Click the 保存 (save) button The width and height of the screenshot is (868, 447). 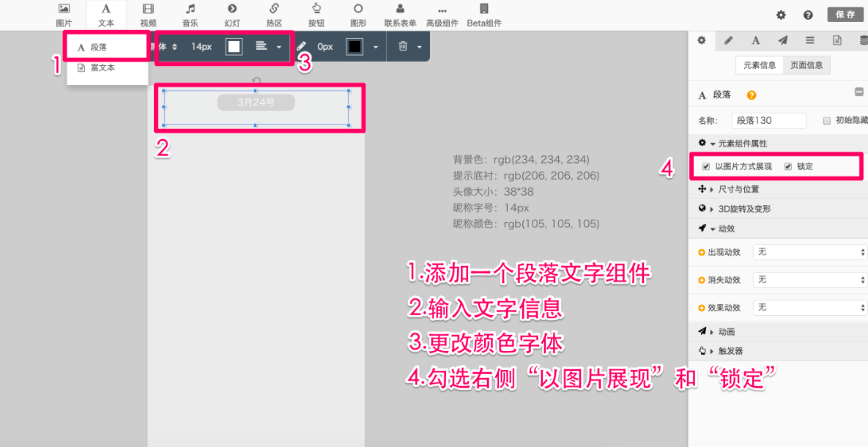pyautogui.click(x=845, y=15)
